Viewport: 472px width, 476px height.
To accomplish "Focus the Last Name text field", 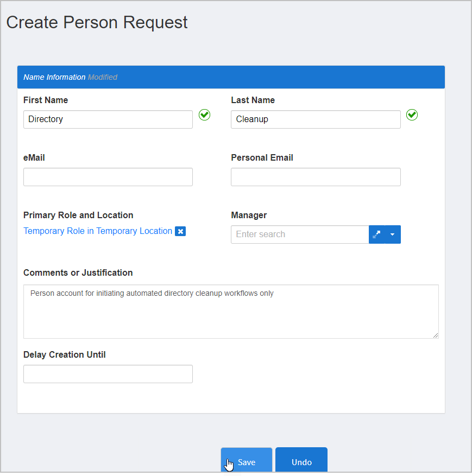I will coord(316,119).
